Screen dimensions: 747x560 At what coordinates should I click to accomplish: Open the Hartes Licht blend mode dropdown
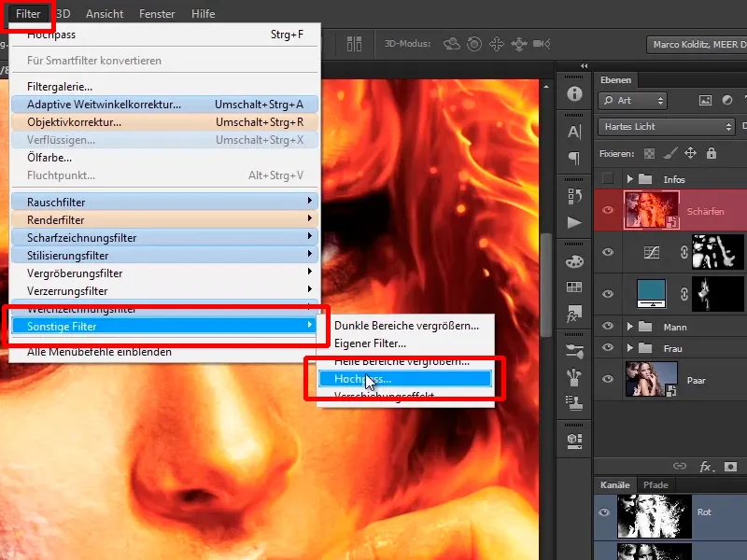pyautogui.click(x=667, y=127)
